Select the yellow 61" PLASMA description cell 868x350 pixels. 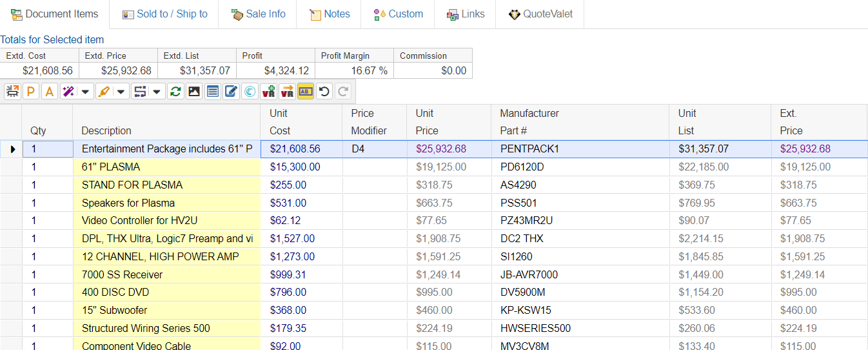[166, 167]
